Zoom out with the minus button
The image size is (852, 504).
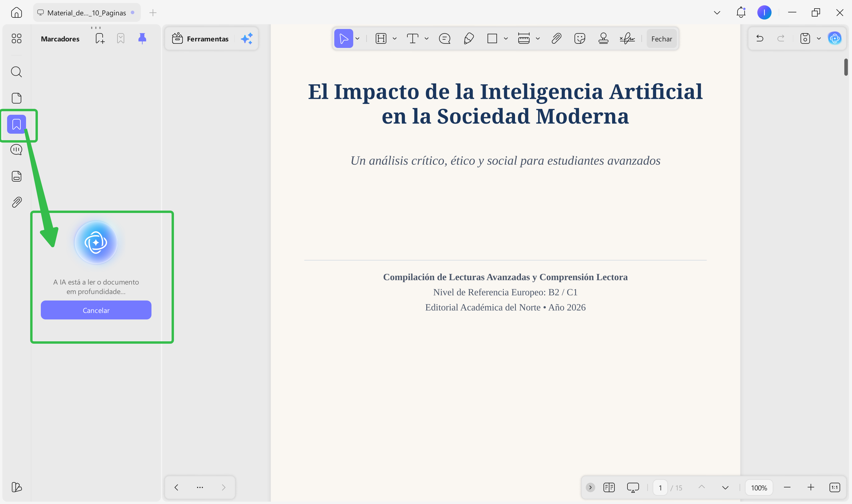tap(787, 487)
